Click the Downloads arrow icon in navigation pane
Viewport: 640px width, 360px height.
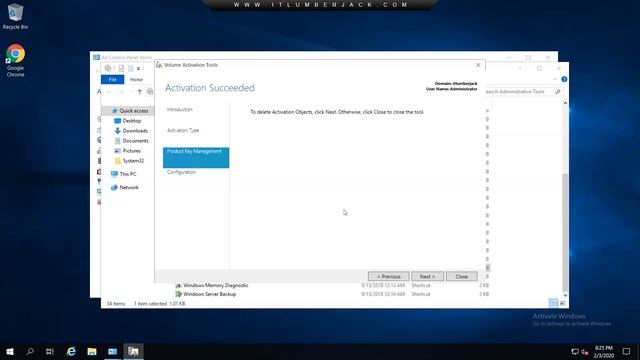(118, 131)
